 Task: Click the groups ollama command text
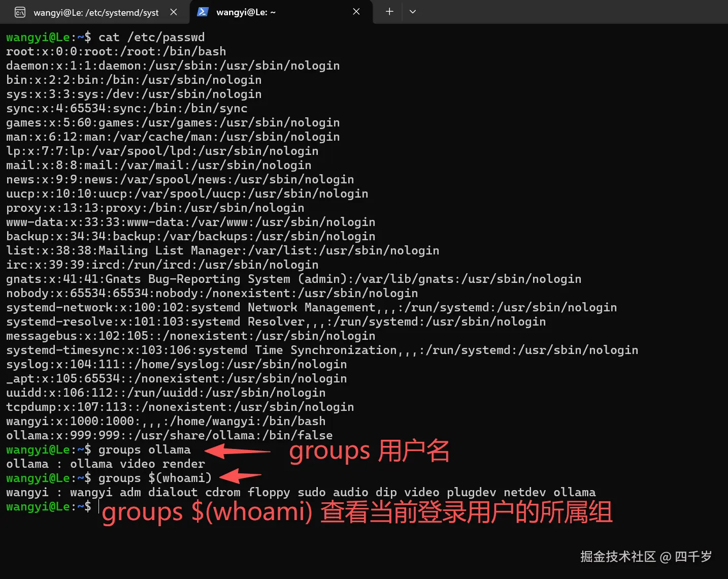[144, 449]
